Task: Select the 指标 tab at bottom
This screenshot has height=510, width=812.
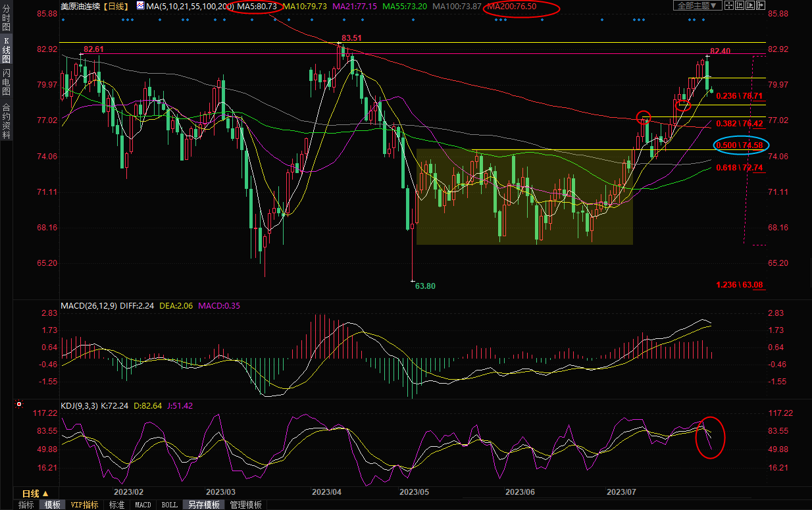Action: coord(26,505)
